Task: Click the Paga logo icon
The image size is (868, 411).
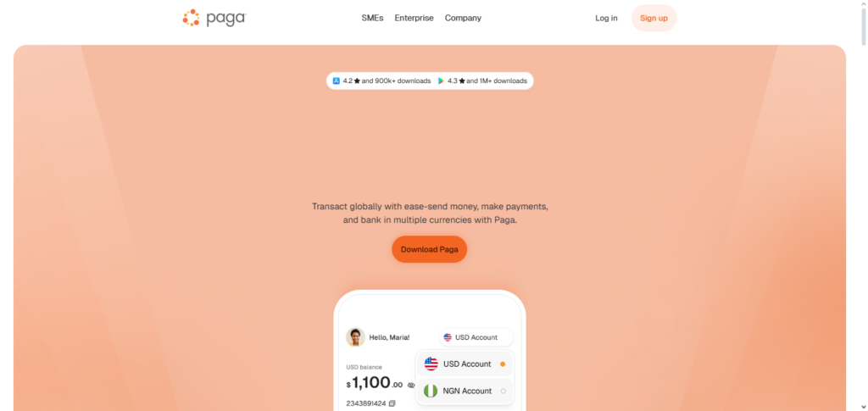Action: pyautogui.click(x=191, y=18)
